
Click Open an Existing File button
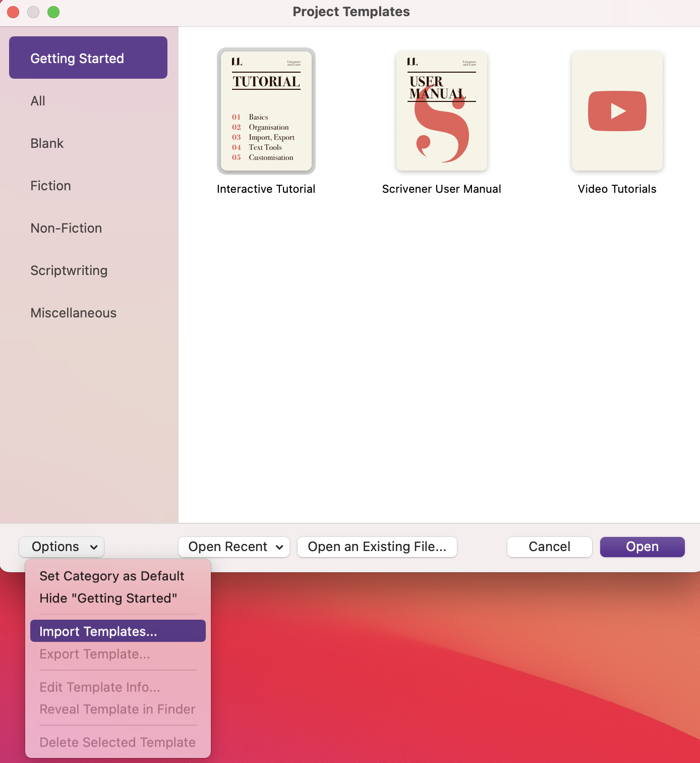point(377,547)
